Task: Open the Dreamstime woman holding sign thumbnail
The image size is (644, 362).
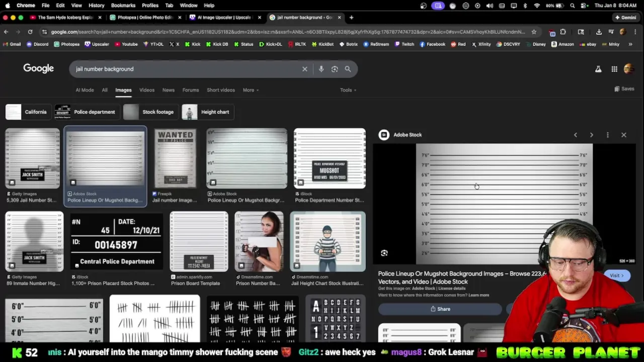Action: click(x=259, y=242)
